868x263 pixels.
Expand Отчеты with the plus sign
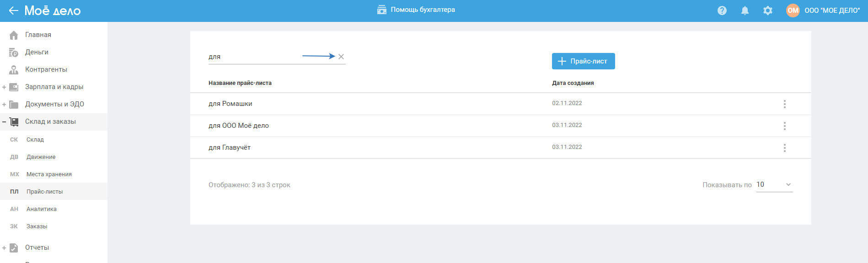click(4, 248)
